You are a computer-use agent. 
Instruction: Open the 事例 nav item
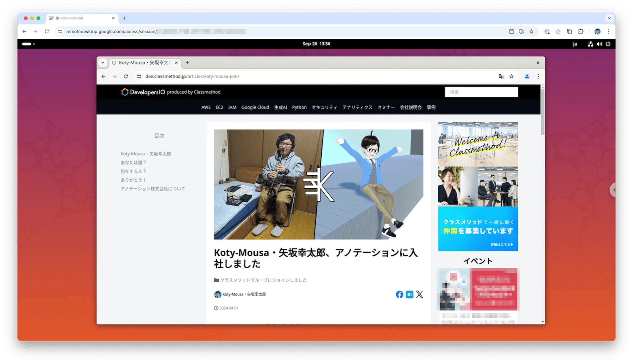click(431, 107)
